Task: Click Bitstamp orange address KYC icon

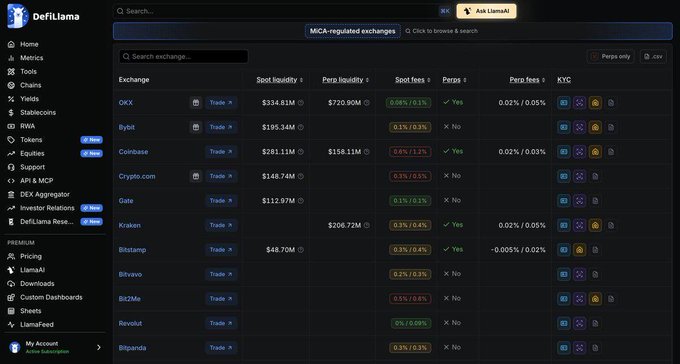Action: (x=579, y=250)
